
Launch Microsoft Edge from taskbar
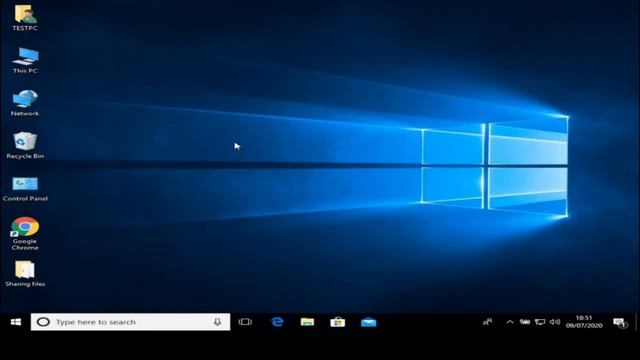coord(277,322)
